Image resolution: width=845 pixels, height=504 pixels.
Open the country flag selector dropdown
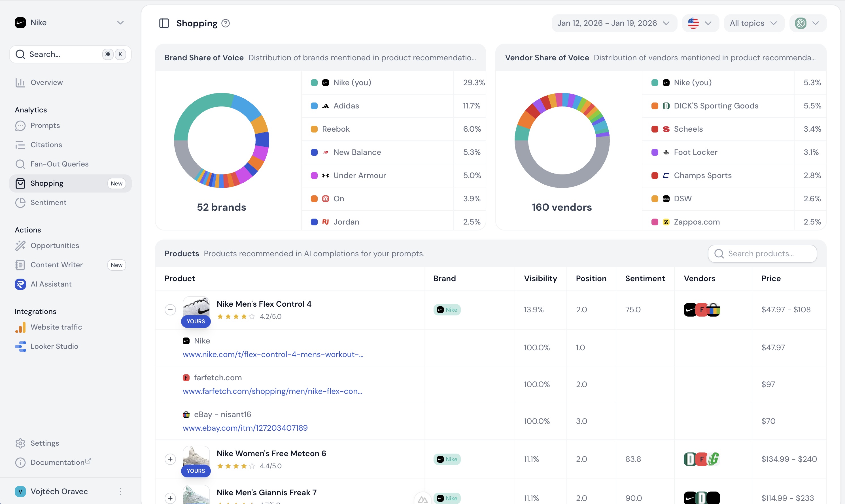(x=700, y=23)
